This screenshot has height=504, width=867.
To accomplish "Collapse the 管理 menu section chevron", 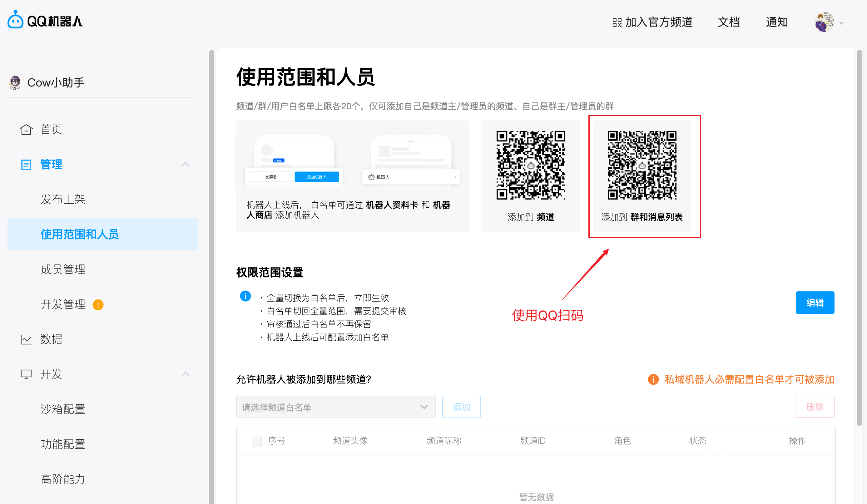I will tap(186, 164).
